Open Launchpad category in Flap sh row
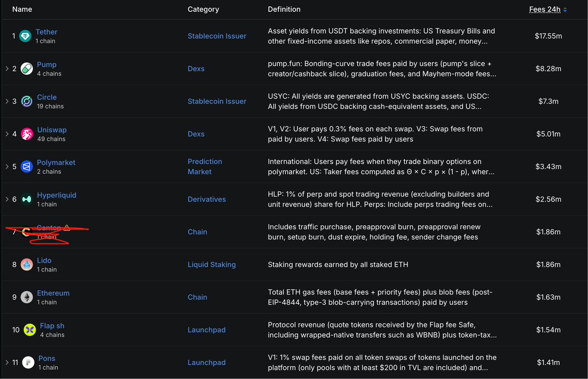588x379 pixels. tap(207, 330)
